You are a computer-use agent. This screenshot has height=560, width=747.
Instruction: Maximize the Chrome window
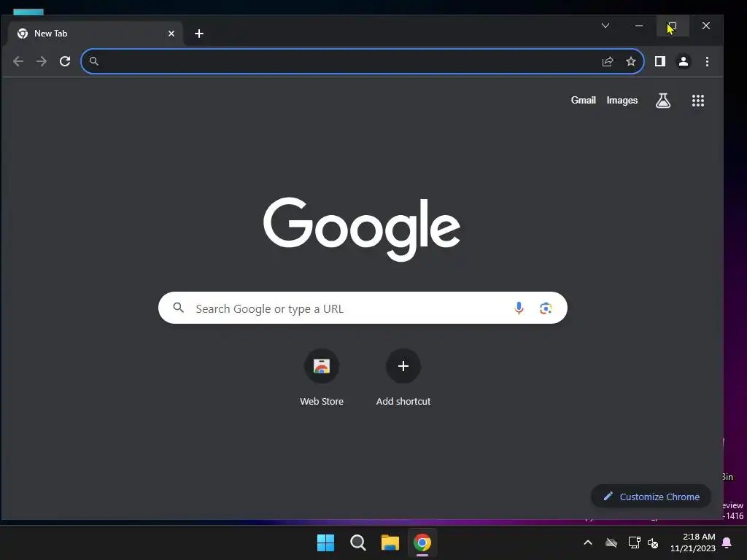(672, 26)
